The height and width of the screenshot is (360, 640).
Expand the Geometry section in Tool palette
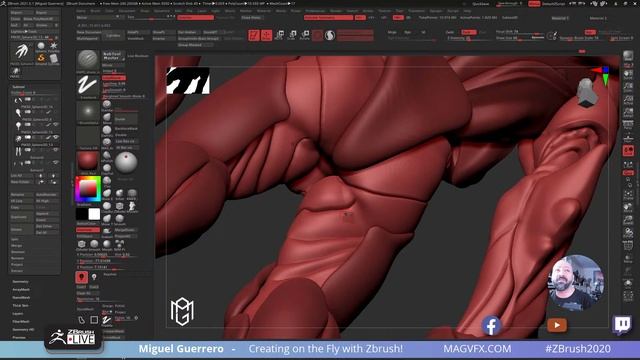pos(20,282)
